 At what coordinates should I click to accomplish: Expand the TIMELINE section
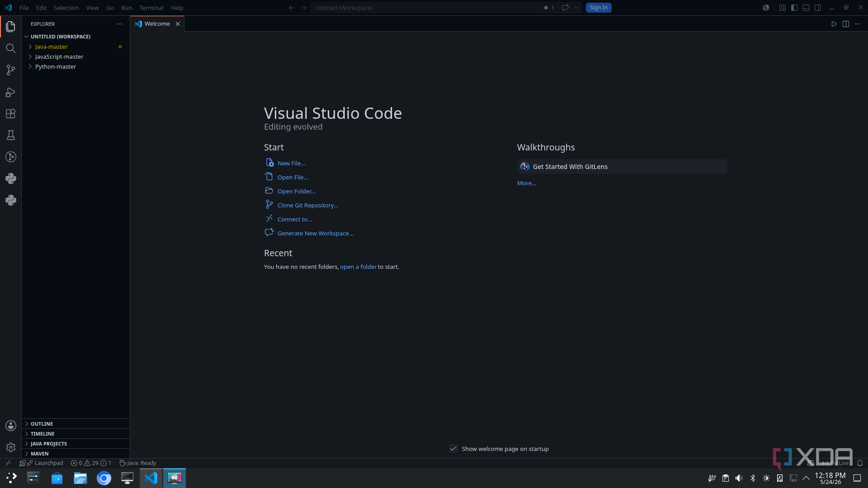pos(75,434)
